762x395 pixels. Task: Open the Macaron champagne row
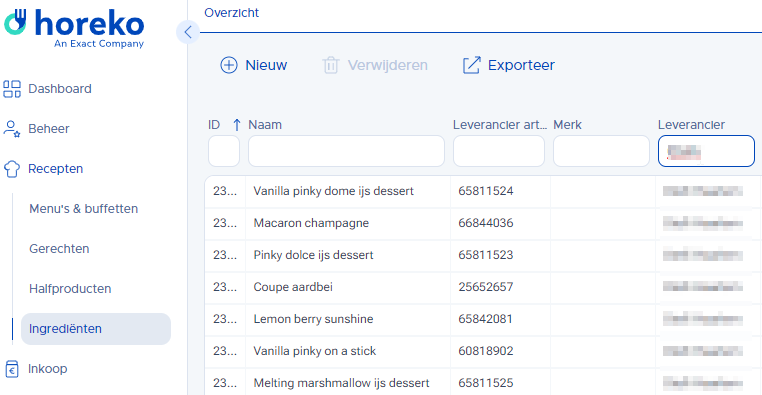click(x=483, y=223)
